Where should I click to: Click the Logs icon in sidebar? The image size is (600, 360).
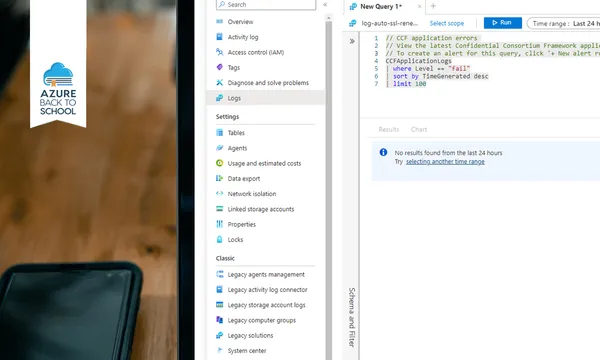click(219, 98)
